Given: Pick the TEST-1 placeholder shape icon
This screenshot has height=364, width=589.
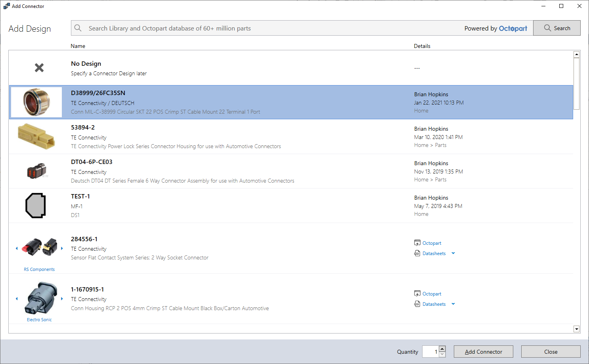Looking at the screenshot, I should pos(36,206).
